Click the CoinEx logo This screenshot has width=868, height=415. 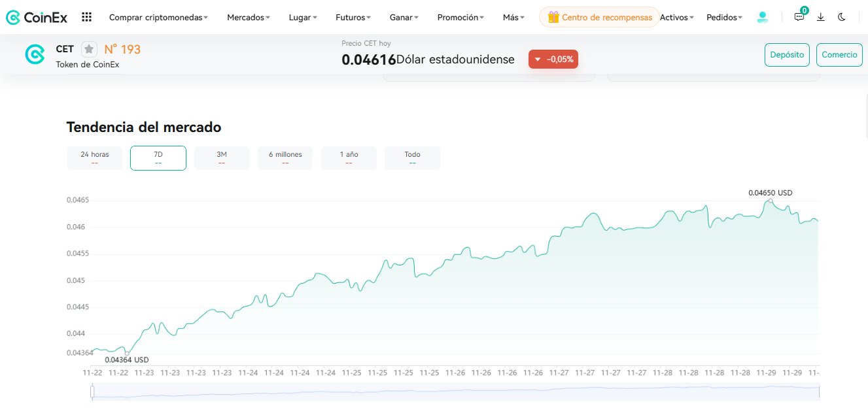coord(37,18)
